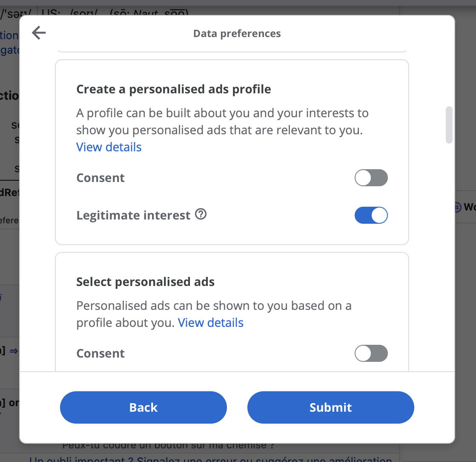Viewport: 476px width, 462px height.
Task: Click the partially hidden globe icon on the right edge
Action: tap(457, 207)
